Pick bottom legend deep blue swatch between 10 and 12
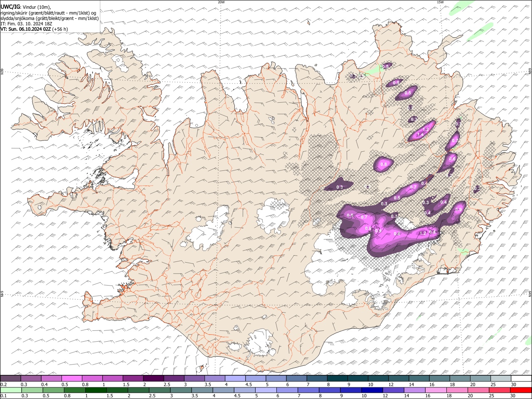The height and width of the screenshot is (399, 532). (x=372, y=390)
